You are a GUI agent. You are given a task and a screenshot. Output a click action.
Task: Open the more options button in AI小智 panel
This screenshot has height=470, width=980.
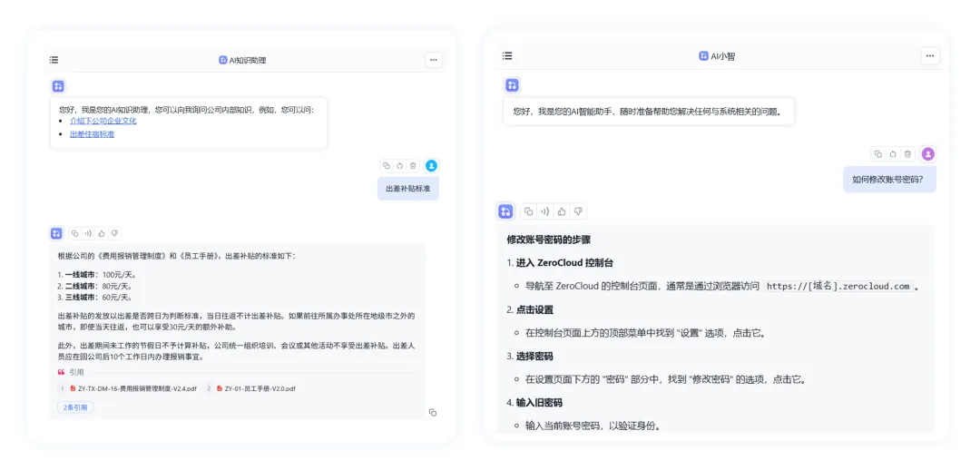pos(930,55)
